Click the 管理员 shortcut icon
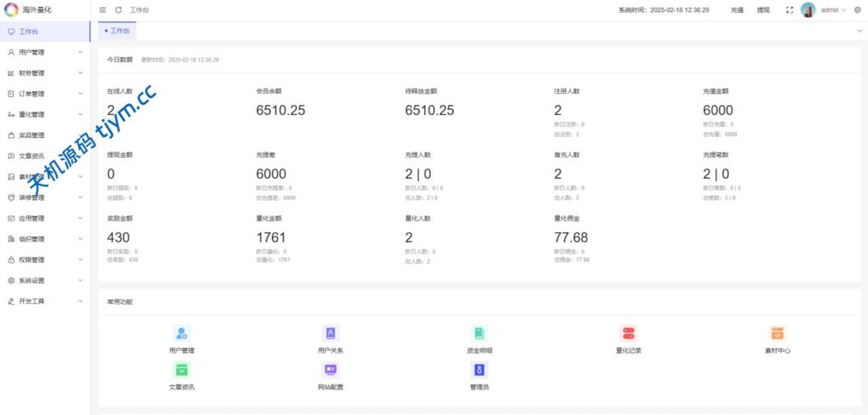Viewport: 868px width, 415px height. point(479,370)
